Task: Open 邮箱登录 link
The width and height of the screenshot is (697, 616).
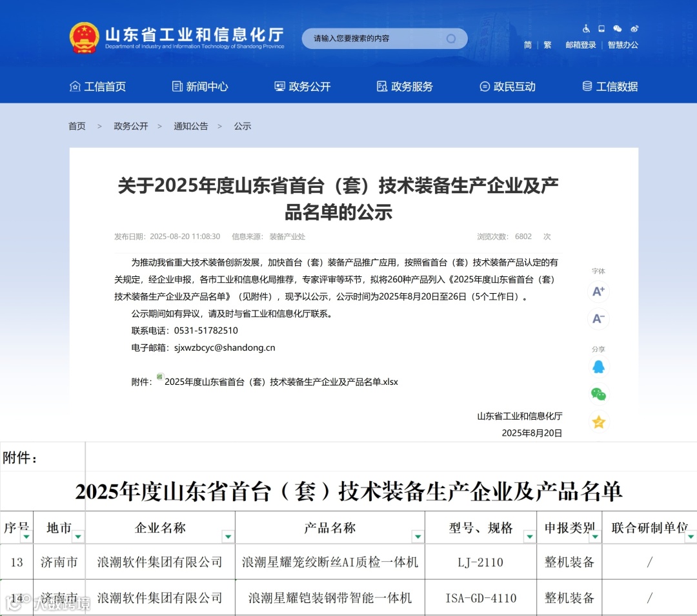Action: [581, 45]
